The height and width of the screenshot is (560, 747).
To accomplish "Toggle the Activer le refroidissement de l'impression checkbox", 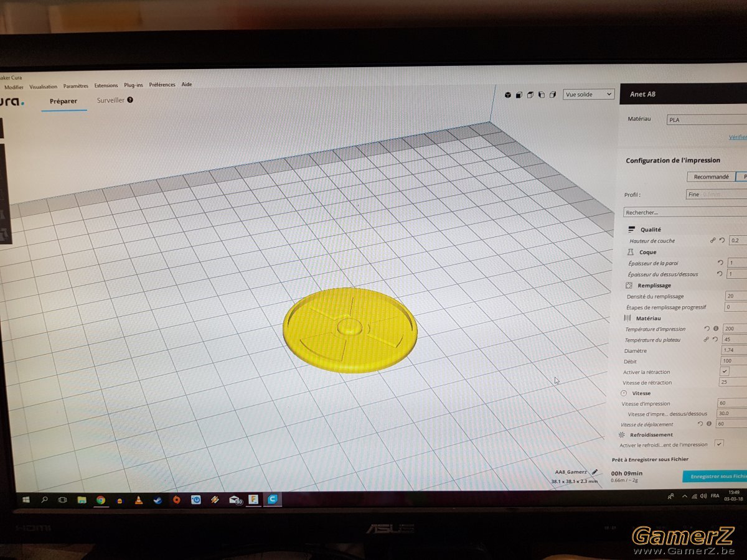I will pos(719,444).
